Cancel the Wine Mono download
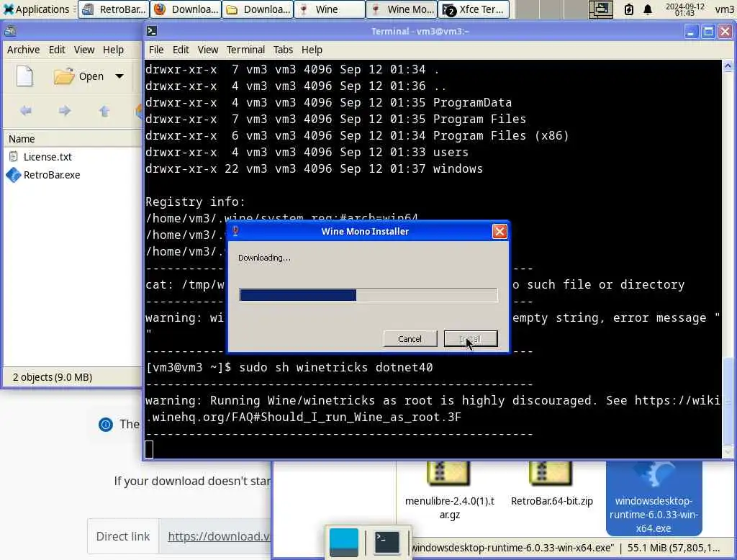This screenshot has height=560, width=737. [410, 339]
